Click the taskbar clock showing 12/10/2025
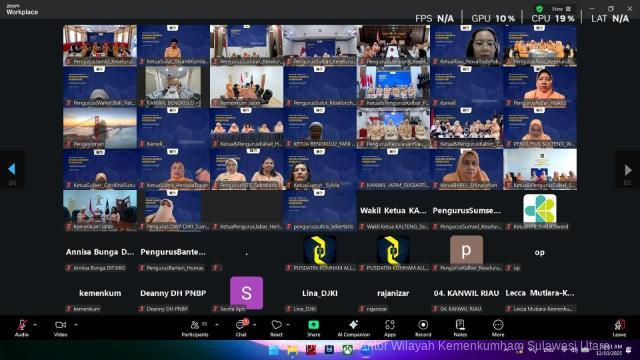 [610, 350]
